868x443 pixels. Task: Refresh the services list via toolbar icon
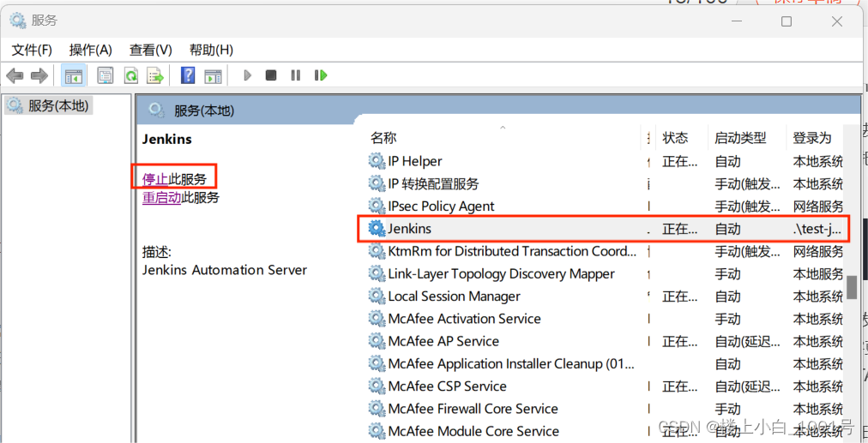[x=130, y=75]
